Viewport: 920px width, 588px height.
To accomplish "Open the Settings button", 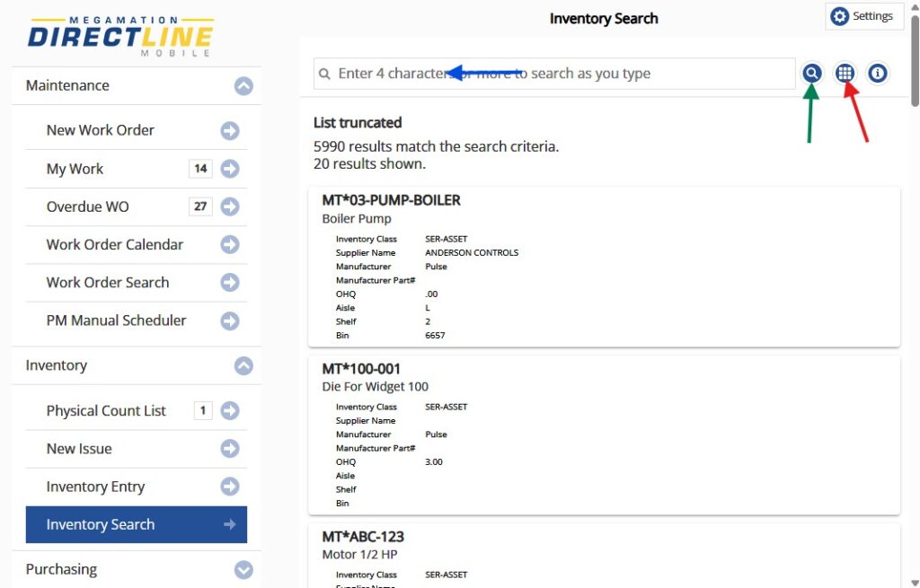I will click(x=863, y=16).
